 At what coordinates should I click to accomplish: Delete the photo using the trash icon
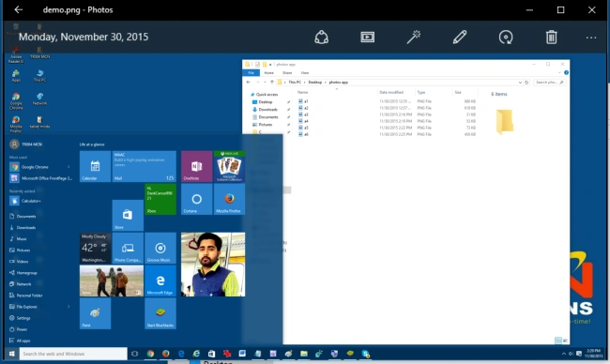(551, 38)
